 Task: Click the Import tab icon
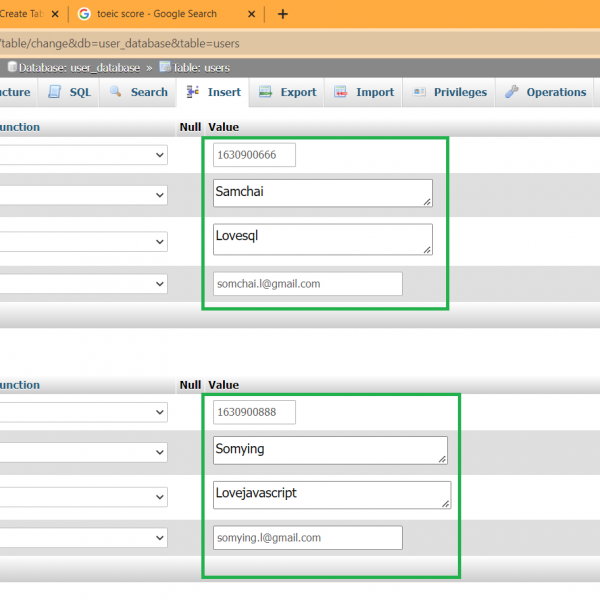(342, 92)
